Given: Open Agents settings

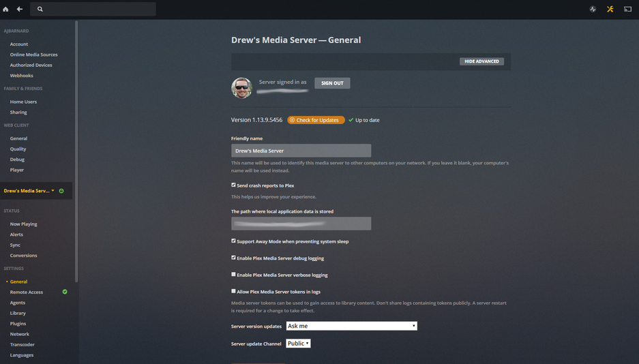Looking at the screenshot, I should 18,303.
